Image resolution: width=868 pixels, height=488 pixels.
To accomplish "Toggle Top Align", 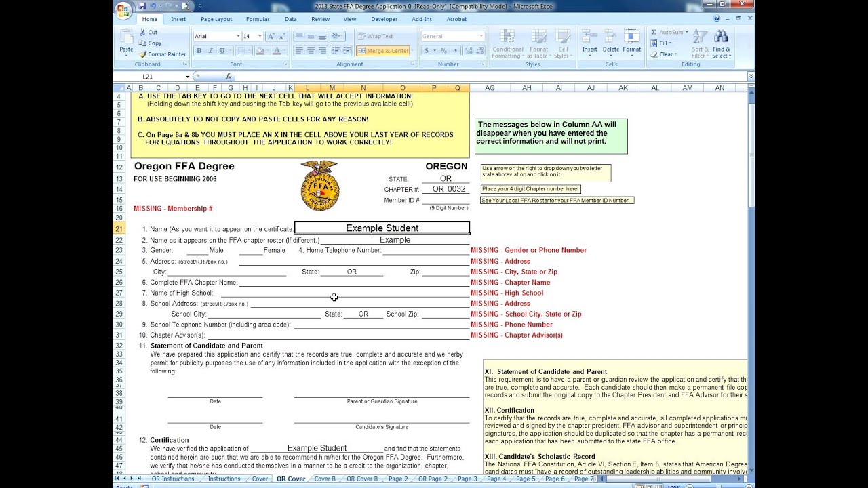I will (x=299, y=36).
